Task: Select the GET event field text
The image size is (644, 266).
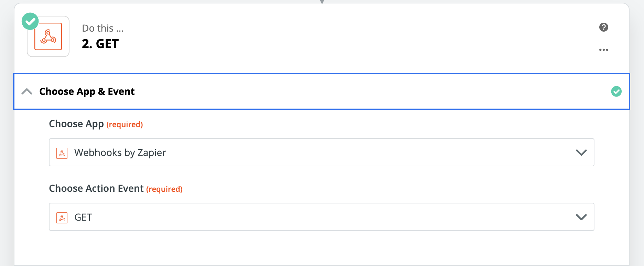Action: pyautogui.click(x=83, y=217)
